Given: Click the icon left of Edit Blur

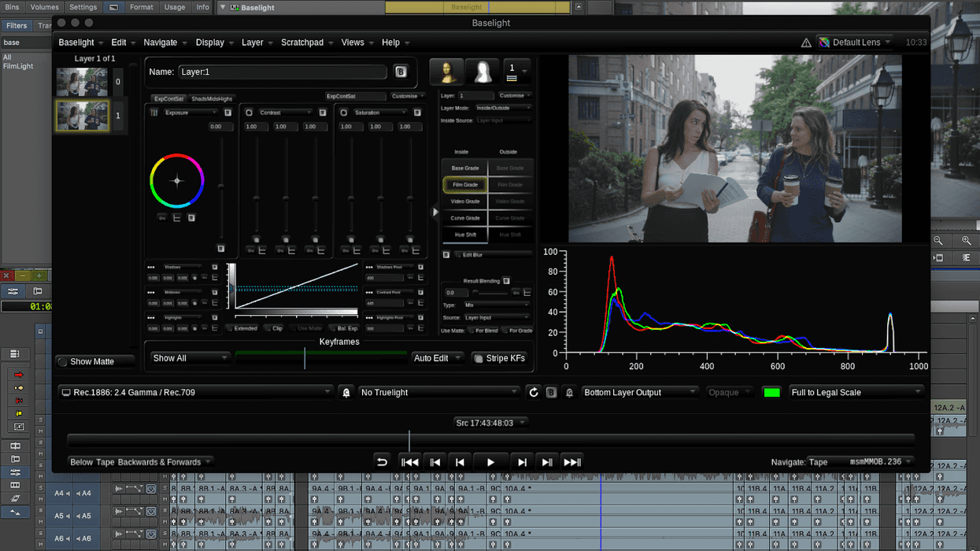Looking at the screenshot, I should 446,255.
